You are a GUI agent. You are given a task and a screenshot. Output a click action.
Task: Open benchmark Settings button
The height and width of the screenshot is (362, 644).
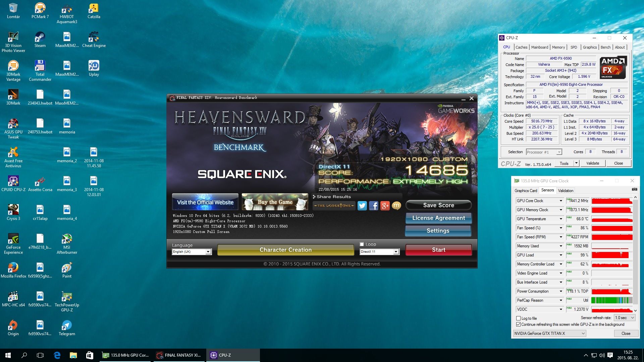click(x=438, y=231)
